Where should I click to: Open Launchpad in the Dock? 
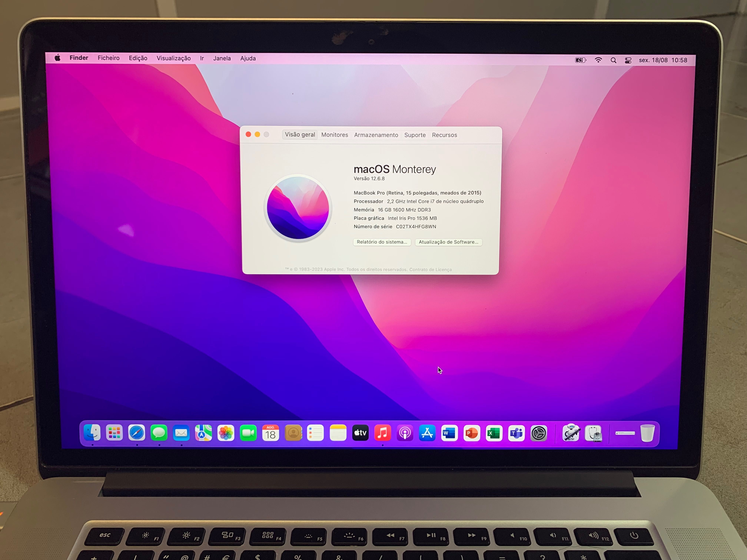[114, 432]
